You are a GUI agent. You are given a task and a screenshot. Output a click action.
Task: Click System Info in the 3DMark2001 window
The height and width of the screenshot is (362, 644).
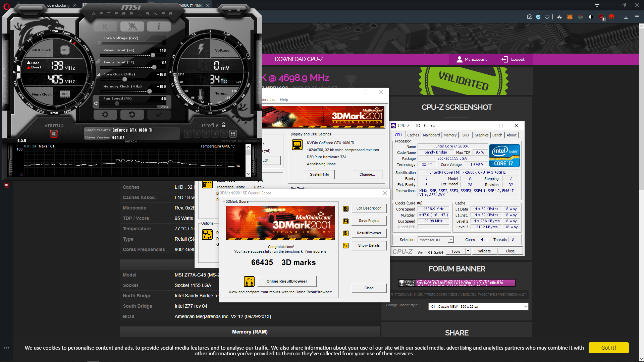(x=319, y=174)
